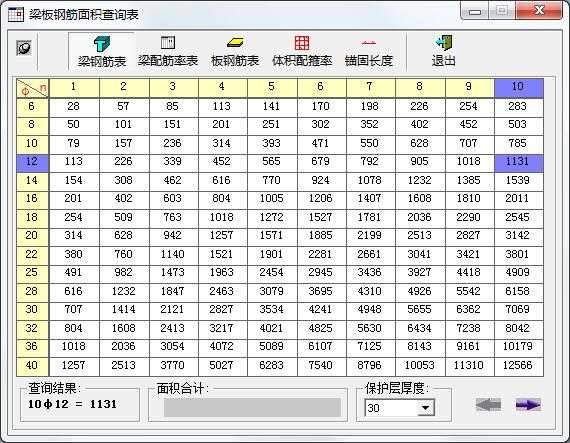Screen dimensions: 570x443
Task: Click the window title bar table icon
Action: (x=16, y=14)
